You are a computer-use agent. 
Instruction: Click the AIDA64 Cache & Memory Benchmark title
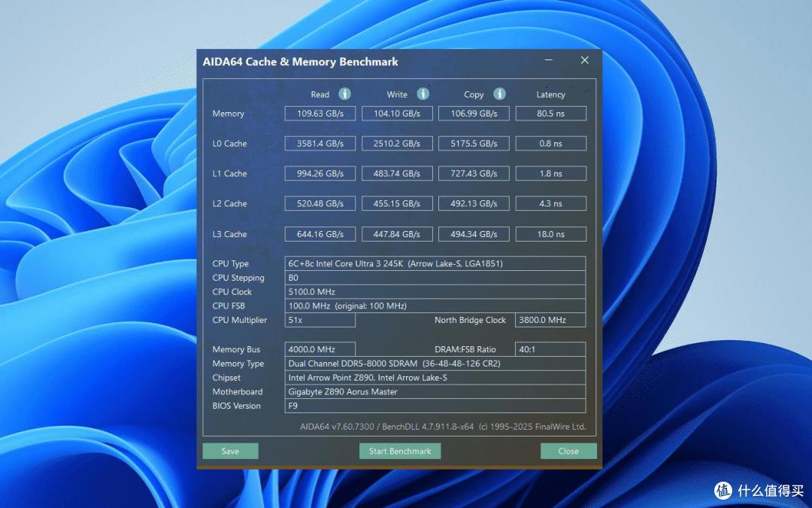tap(300, 62)
